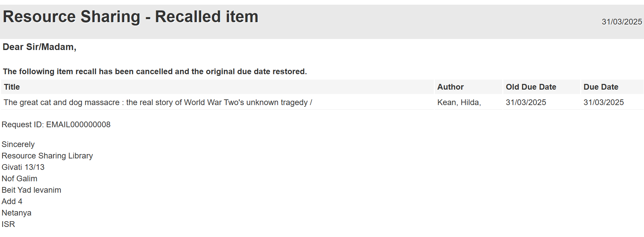Click the "Givati 13/13" address line

tap(23, 167)
